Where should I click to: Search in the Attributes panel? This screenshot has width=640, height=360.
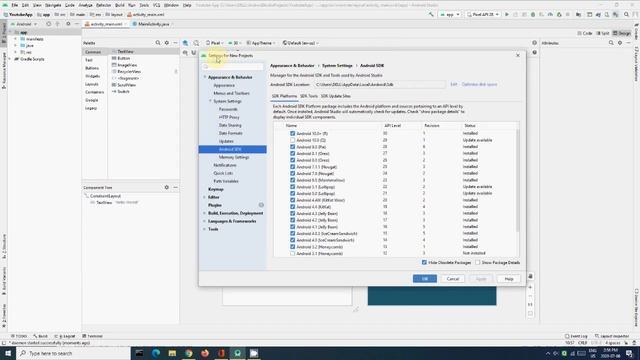click(611, 43)
